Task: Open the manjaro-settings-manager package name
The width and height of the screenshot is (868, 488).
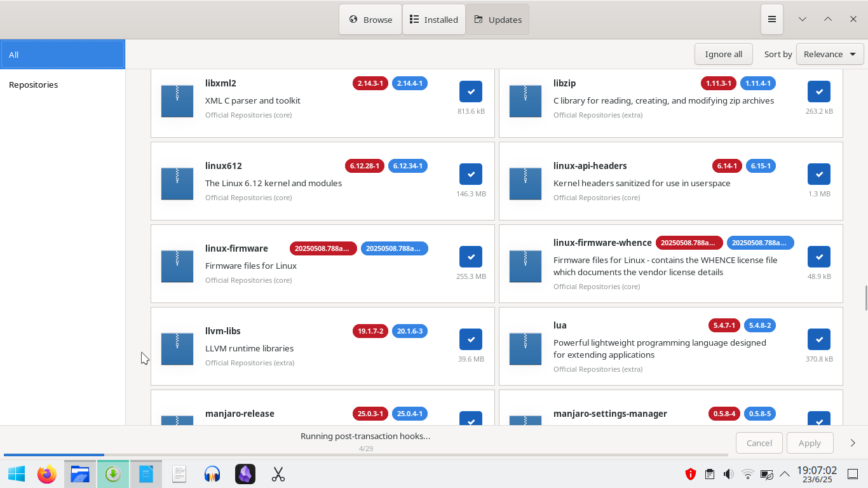Action: pos(610,414)
